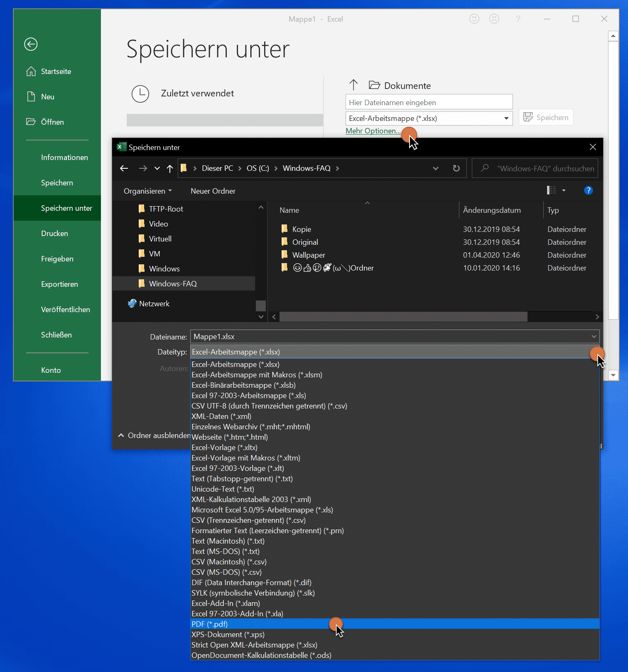
Task: Click the up arrow next to Dokumente
Action: (353, 85)
